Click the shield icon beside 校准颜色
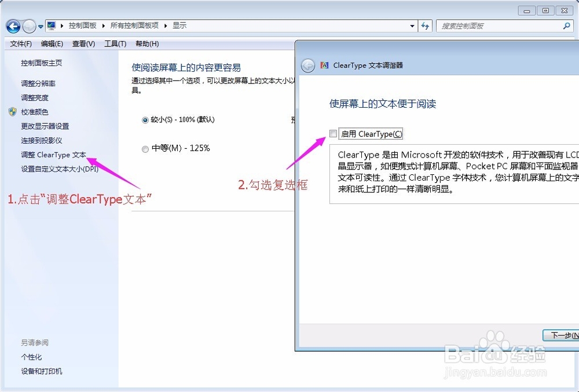The image size is (579, 392). point(13,112)
